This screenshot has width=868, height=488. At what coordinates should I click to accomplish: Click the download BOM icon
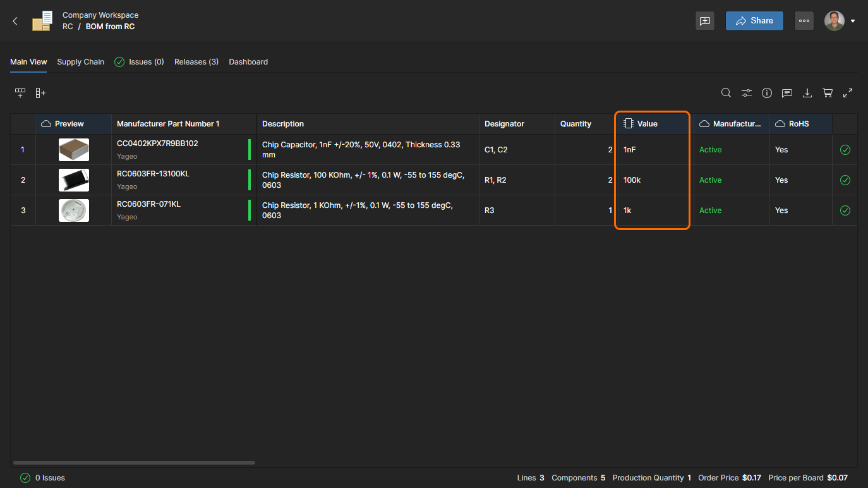(x=807, y=93)
